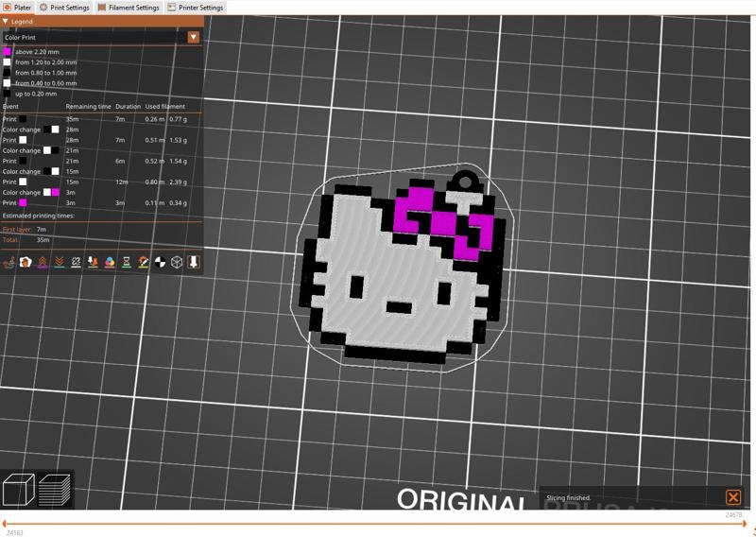
Task: Click the '1.53 g' filament weight
Action: click(178, 140)
